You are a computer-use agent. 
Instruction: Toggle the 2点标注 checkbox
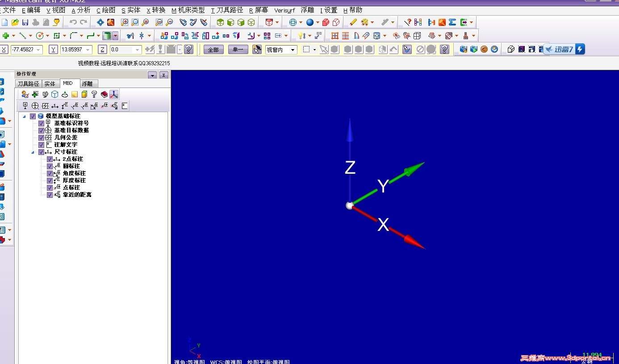pos(50,159)
